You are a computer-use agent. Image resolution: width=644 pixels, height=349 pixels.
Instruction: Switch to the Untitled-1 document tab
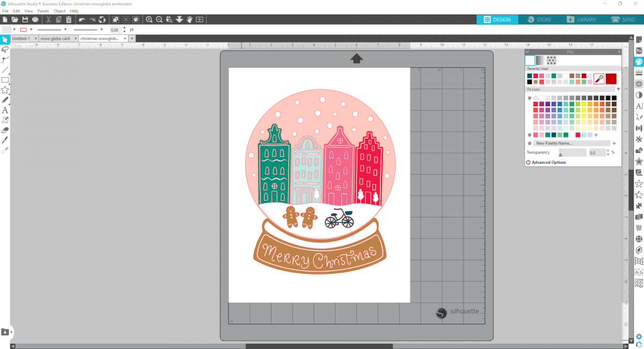(21, 39)
